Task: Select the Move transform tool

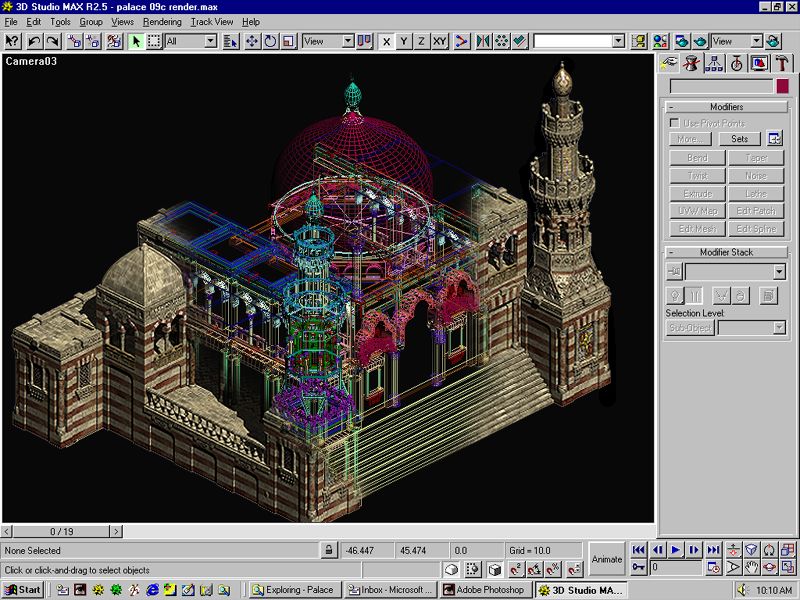Action: (252, 42)
